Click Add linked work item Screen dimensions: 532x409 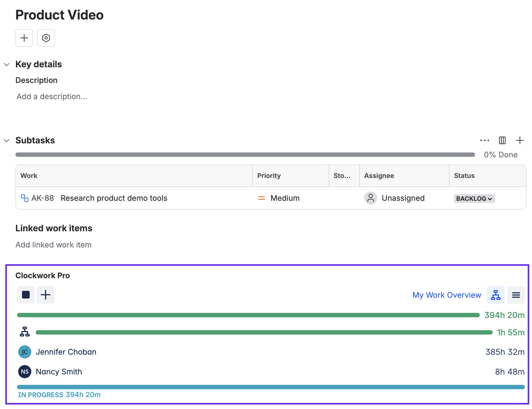coord(53,245)
